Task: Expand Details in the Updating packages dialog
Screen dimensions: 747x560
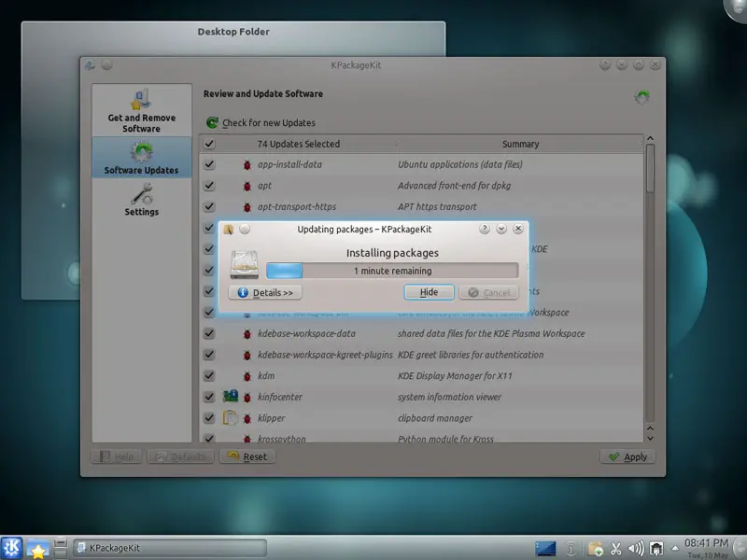Action: pos(265,292)
